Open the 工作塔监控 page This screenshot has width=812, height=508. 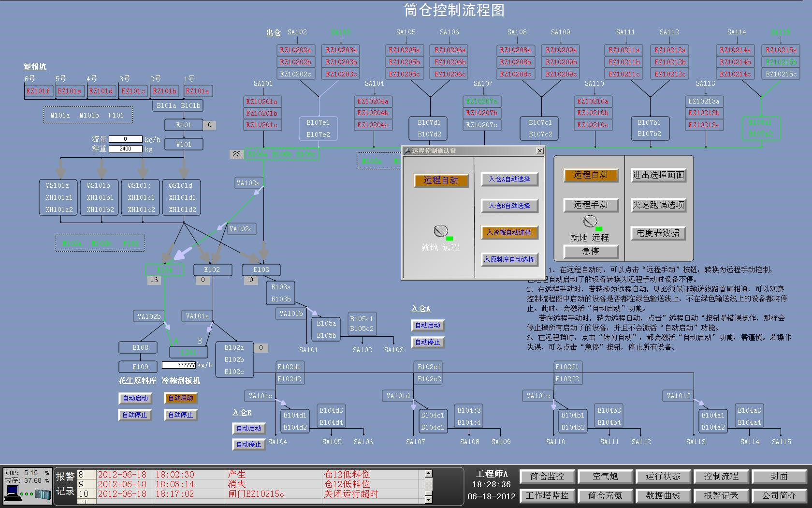547,496
